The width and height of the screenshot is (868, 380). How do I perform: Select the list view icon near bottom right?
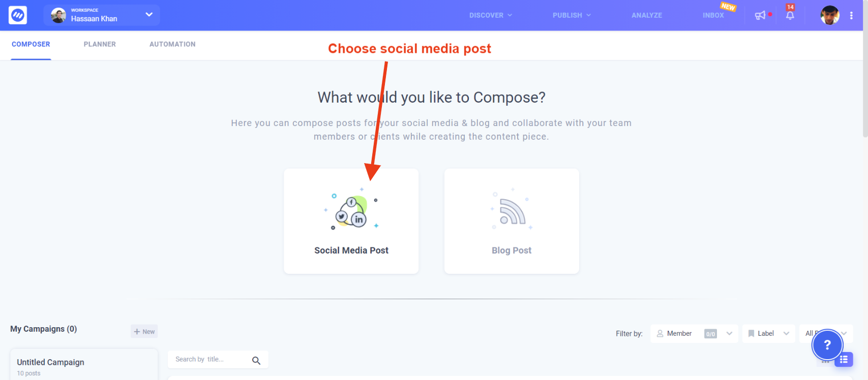coord(843,359)
